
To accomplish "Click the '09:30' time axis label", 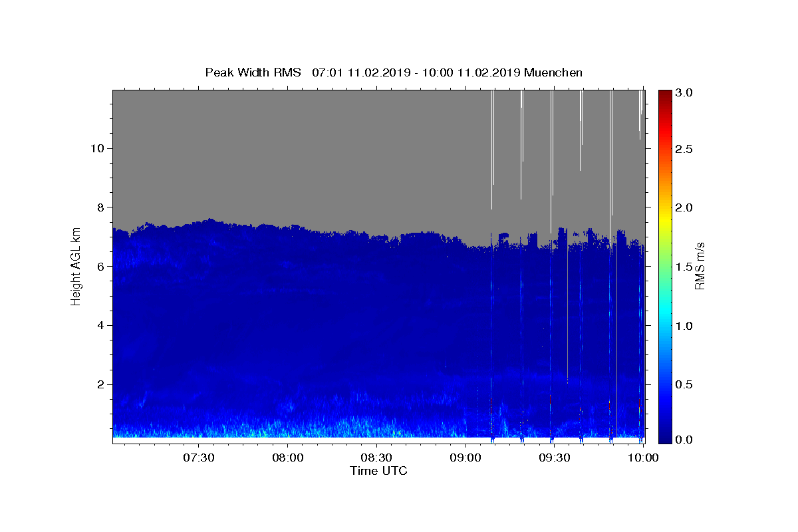I will tap(554, 458).
